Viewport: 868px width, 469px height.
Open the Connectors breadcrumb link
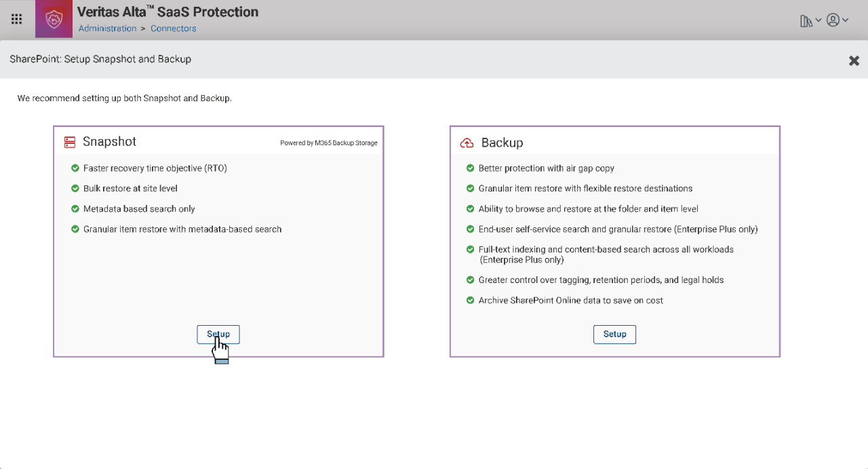pyautogui.click(x=174, y=29)
